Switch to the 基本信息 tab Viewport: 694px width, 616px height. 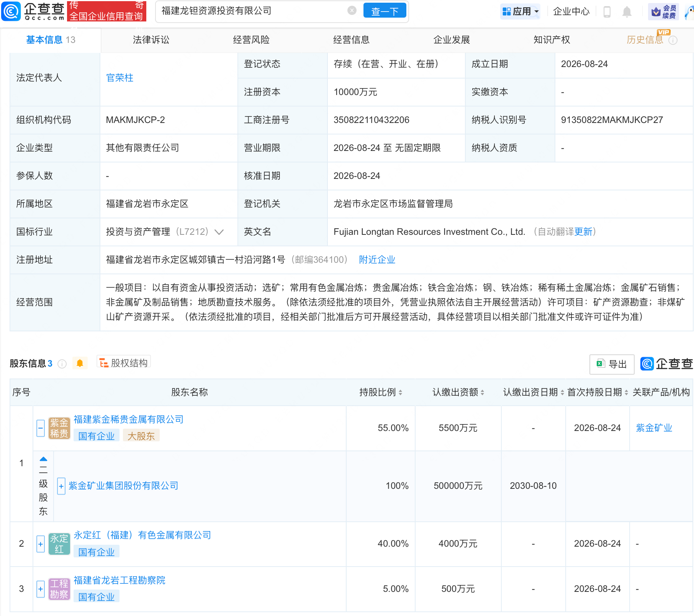click(51, 40)
